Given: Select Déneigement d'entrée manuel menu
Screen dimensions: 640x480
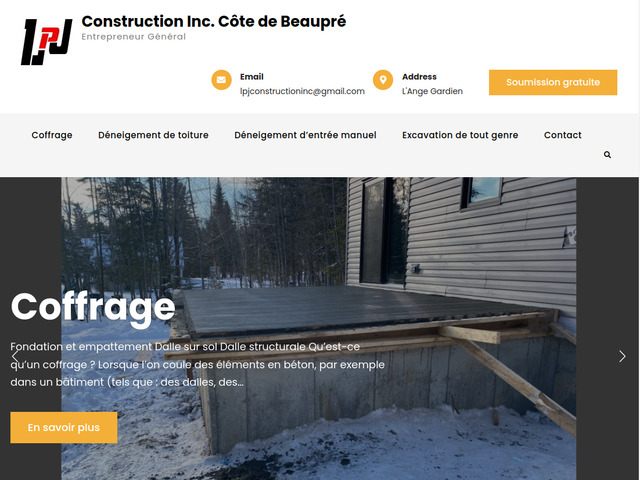Looking at the screenshot, I should (x=305, y=135).
